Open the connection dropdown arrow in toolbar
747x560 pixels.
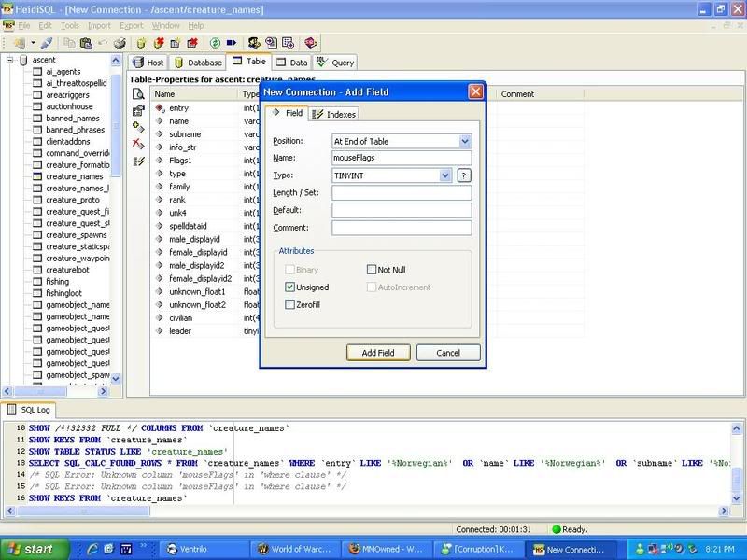(33, 43)
